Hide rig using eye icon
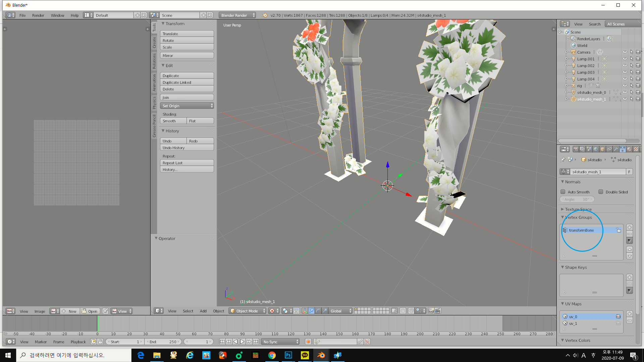This screenshot has width=644, height=362. pyautogui.click(x=625, y=85)
